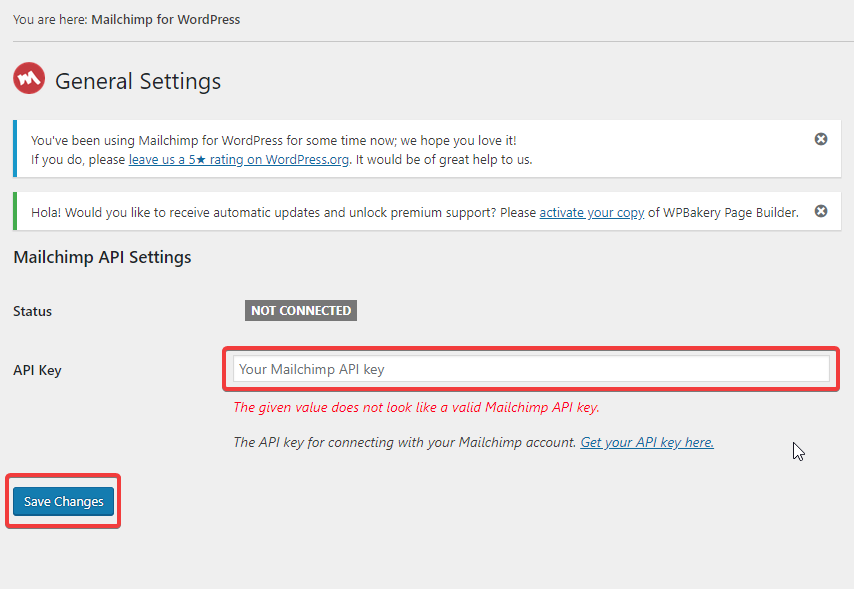Click the You are here breadcrumb label
This screenshot has height=589, width=854.
[x=50, y=20]
